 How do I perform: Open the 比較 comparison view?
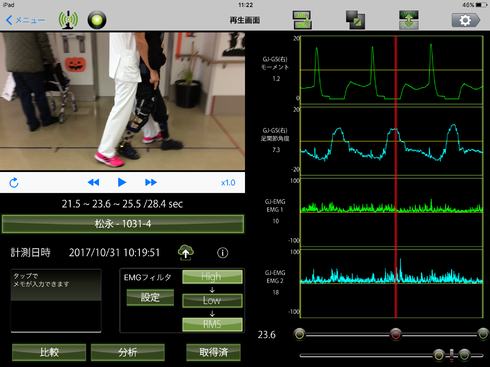49,352
